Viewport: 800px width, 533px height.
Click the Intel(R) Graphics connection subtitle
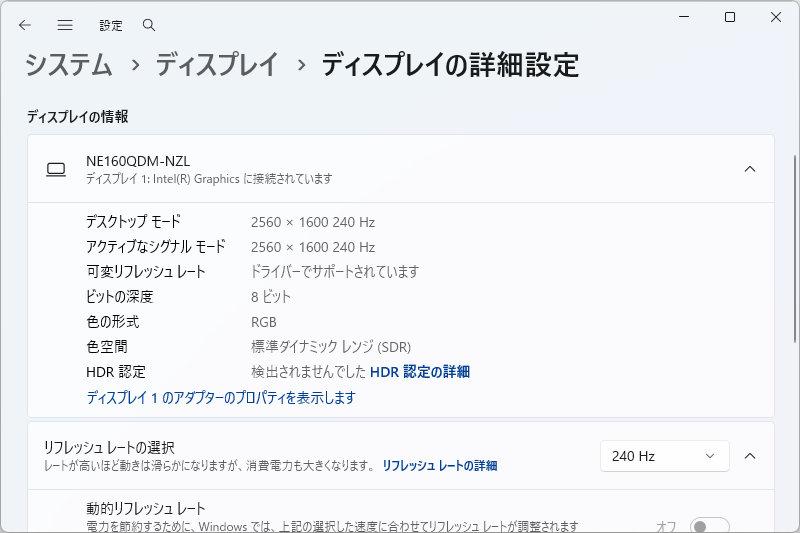(x=209, y=179)
